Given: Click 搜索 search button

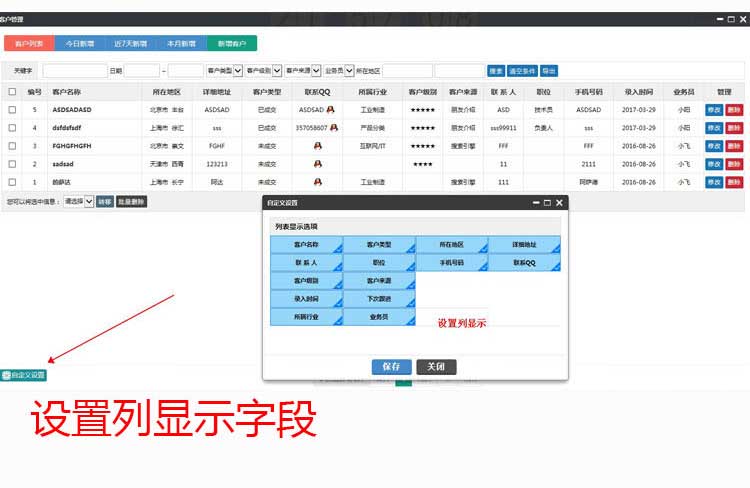Looking at the screenshot, I should (x=496, y=71).
